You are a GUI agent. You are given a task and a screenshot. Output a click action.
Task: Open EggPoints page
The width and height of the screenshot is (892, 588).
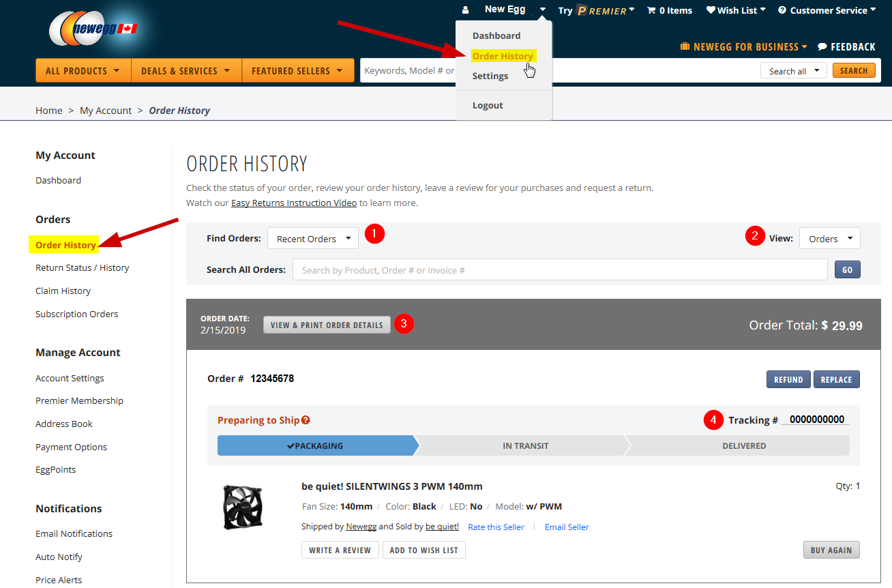(x=56, y=469)
